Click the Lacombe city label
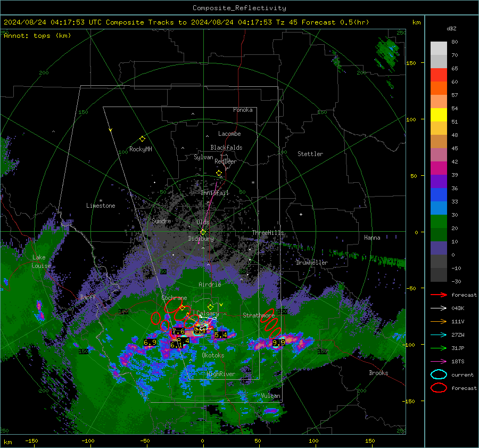The image size is (479, 448). (229, 134)
